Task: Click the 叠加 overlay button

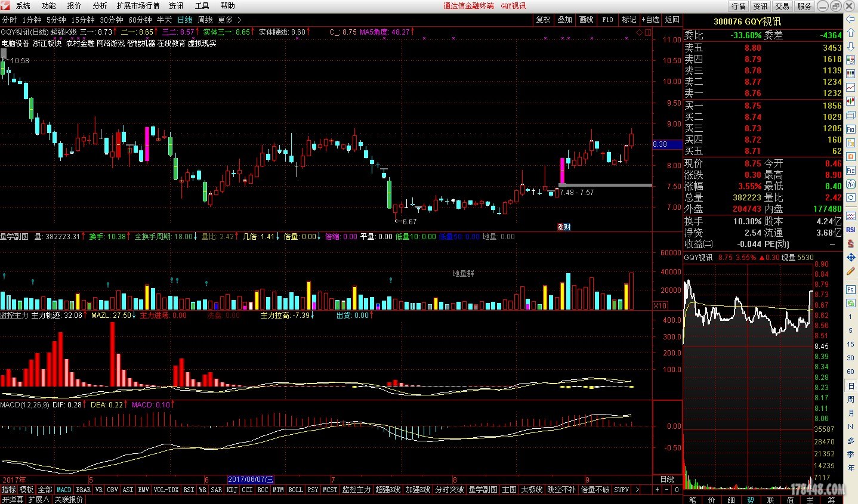Action: (565, 20)
